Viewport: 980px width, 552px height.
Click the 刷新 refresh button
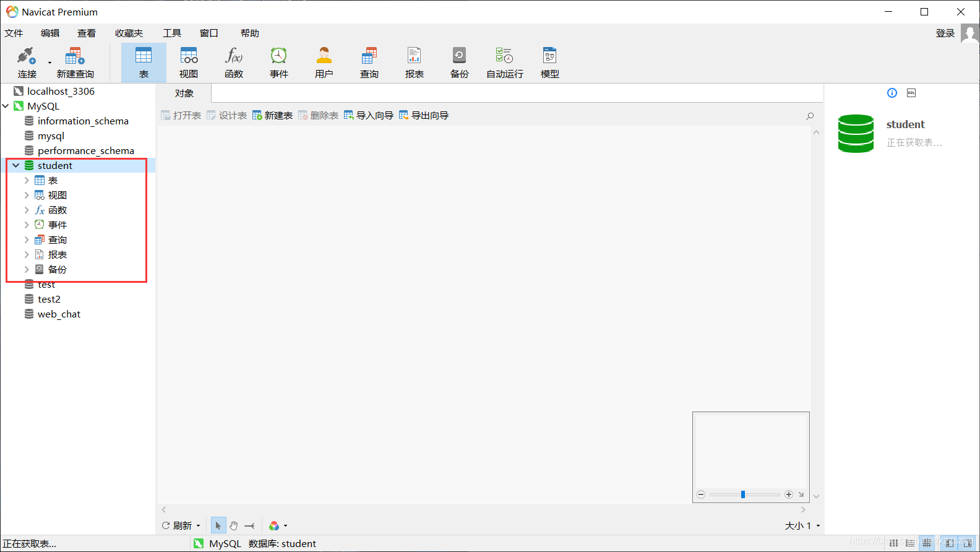[x=177, y=526]
